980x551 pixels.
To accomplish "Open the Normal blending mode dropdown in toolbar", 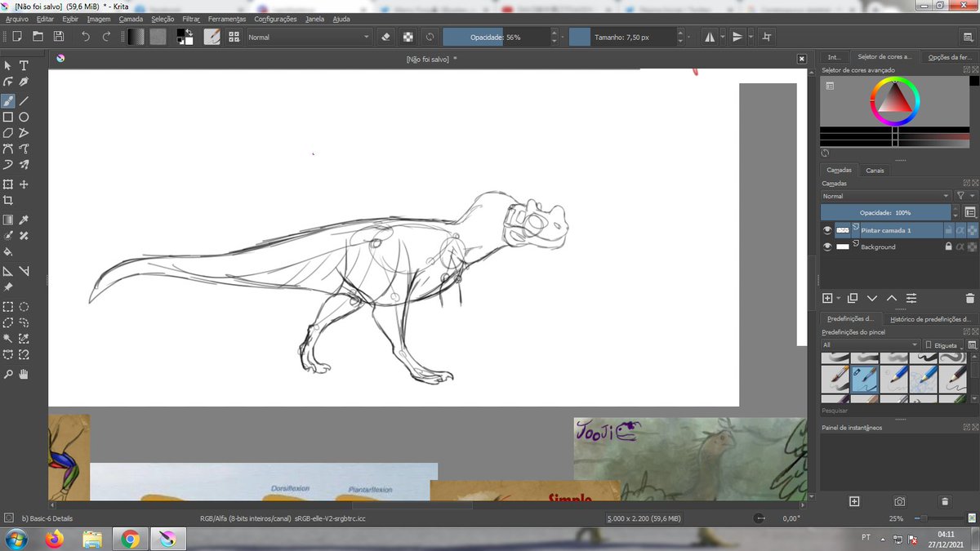I will tap(309, 37).
